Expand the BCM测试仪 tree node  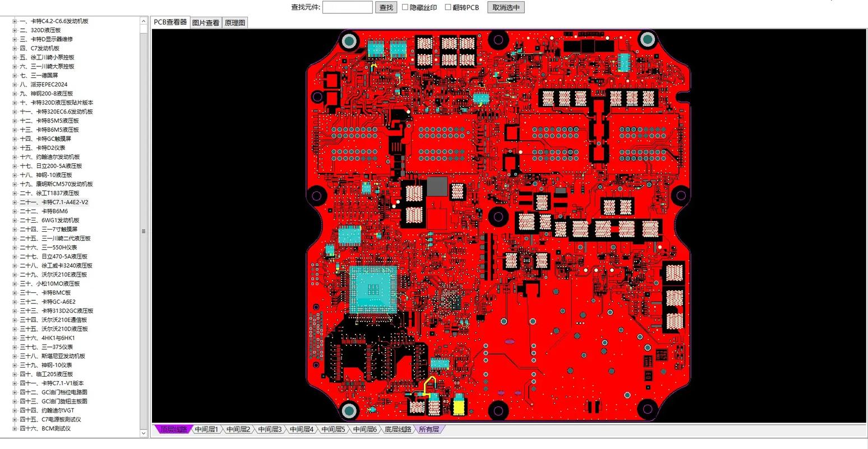point(13,428)
